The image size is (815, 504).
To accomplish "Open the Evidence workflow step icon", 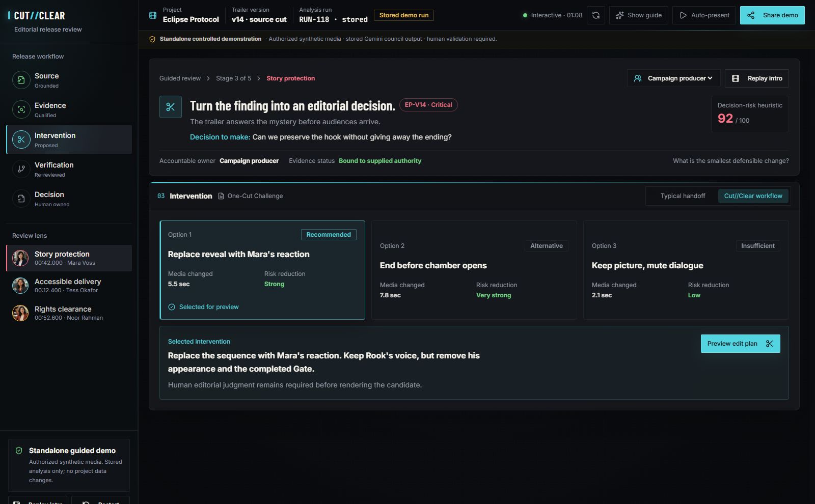I will 21,109.
